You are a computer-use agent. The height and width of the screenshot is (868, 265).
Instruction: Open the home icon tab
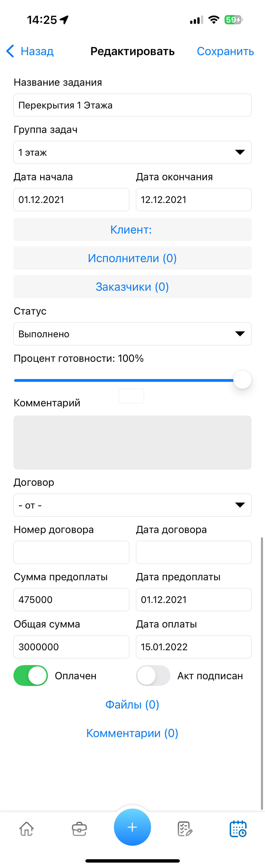[27, 828]
